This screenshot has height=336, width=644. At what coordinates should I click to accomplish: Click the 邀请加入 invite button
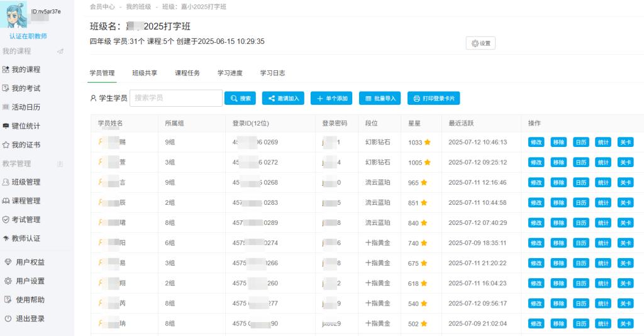point(284,99)
